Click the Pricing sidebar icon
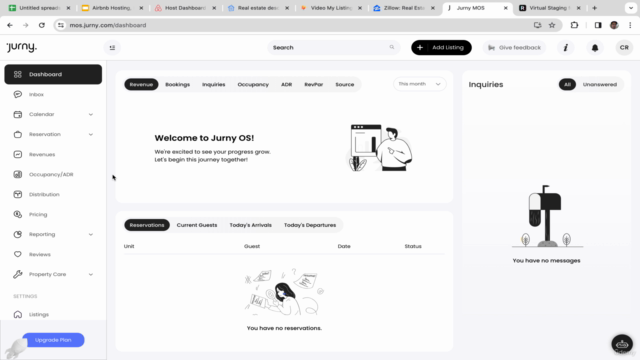This screenshot has width=640, height=360. pyautogui.click(x=18, y=214)
